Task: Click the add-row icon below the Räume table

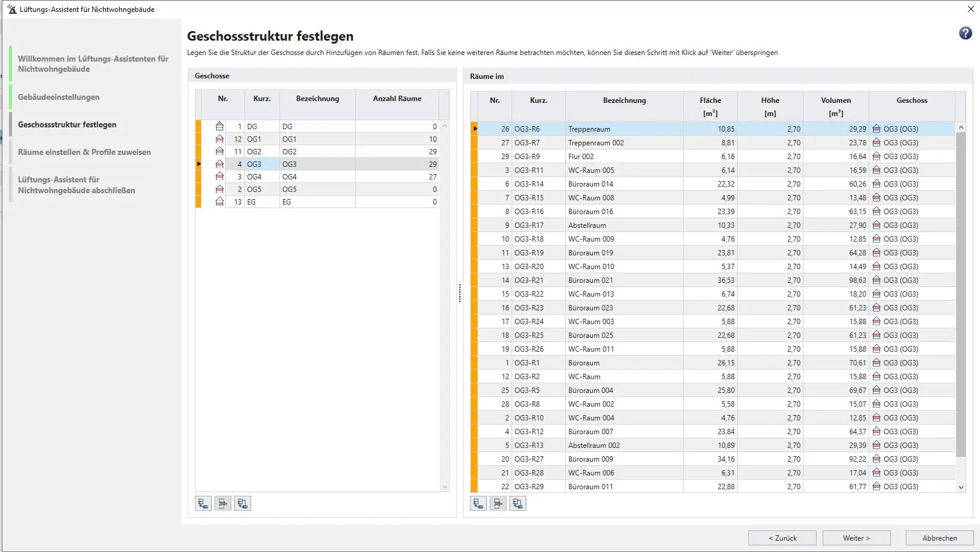Action: pyautogui.click(x=478, y=504)
